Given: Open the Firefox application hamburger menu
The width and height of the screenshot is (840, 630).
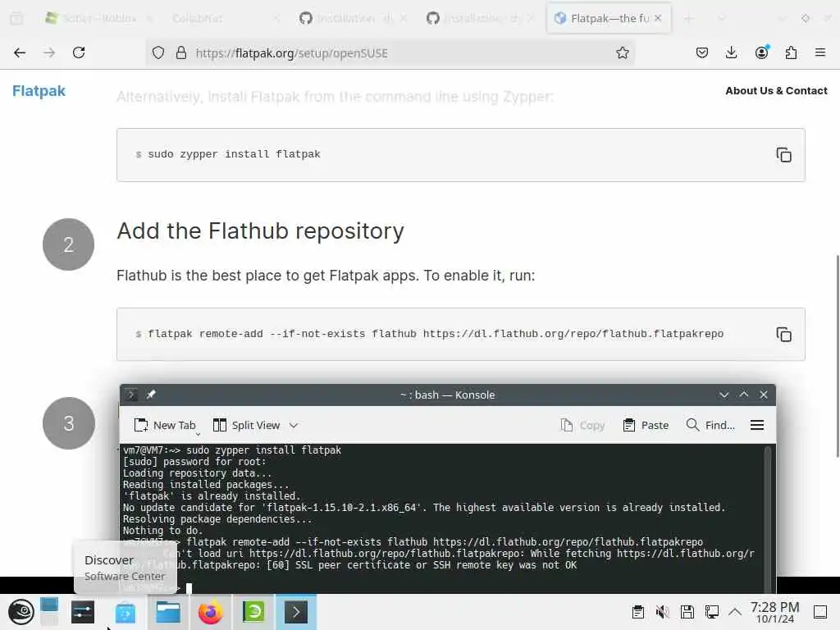Looking at the screenshot, I should [820, 52].
